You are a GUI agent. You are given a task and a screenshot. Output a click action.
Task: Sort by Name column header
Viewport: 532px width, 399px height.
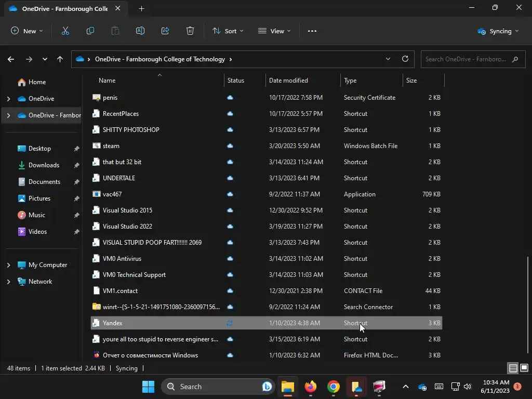(x=107, y=81)
